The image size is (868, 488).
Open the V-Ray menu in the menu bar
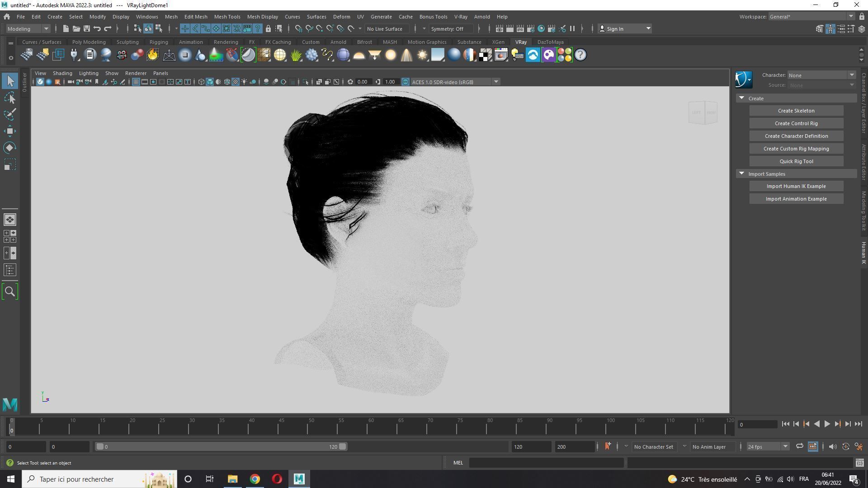461,17
